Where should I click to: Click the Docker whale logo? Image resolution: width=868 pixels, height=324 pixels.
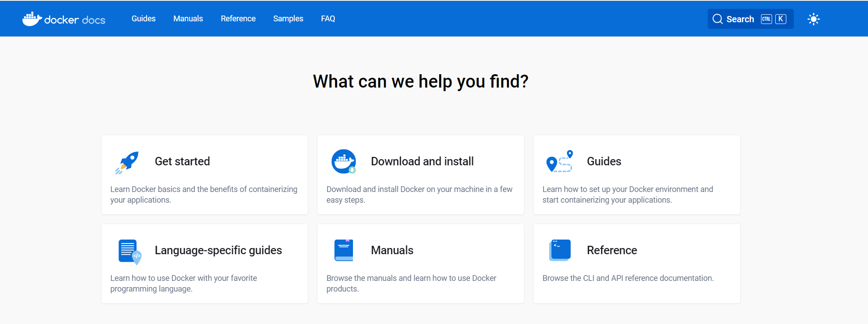pyautogui.click(x=32, y=19)
